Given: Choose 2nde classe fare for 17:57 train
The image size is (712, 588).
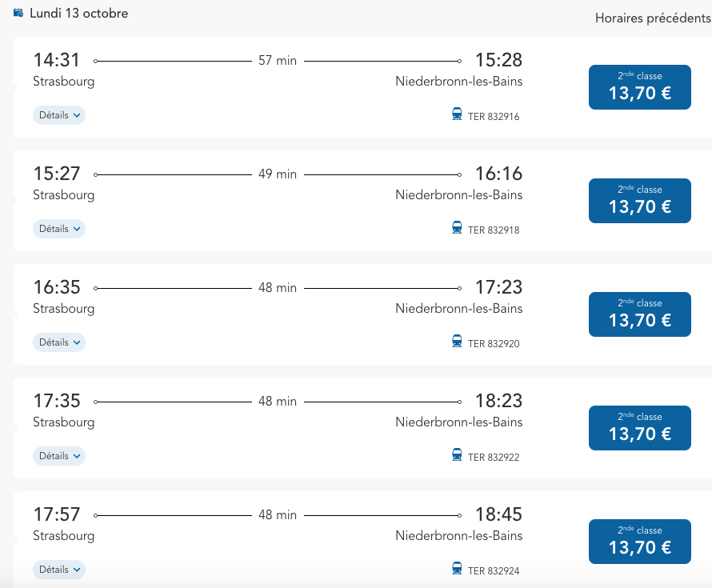Looking at the screenshot, I should (x=639, y=542).
